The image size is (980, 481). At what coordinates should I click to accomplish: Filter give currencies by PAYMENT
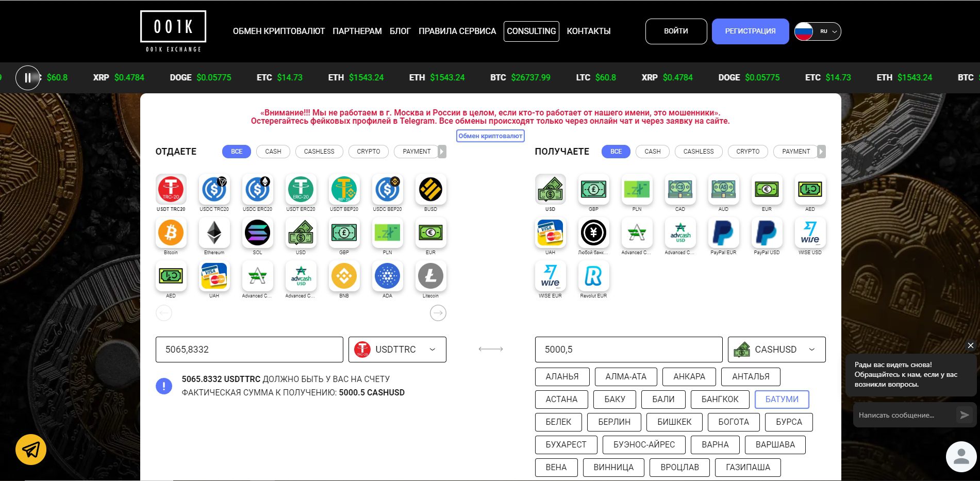point(416,152)
